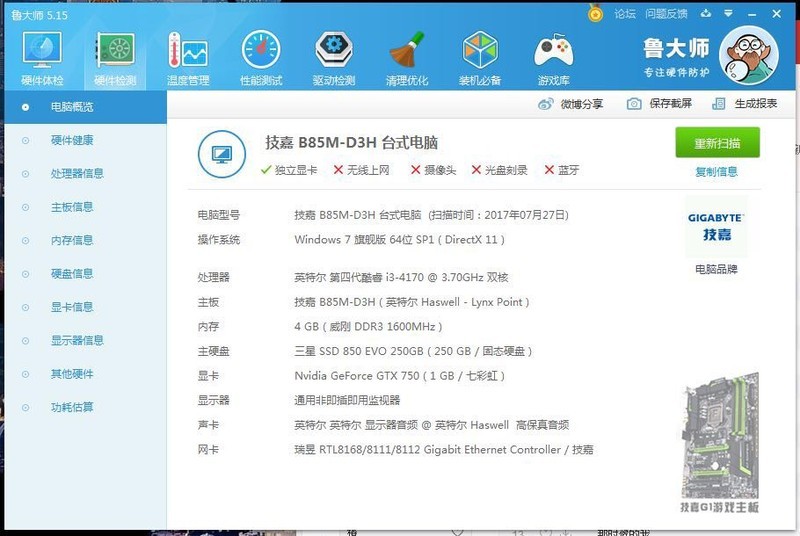This screenshot has width=800, height=536.
Task: Select 硬件检测 hardware detection icon
Action: [116, 50]
